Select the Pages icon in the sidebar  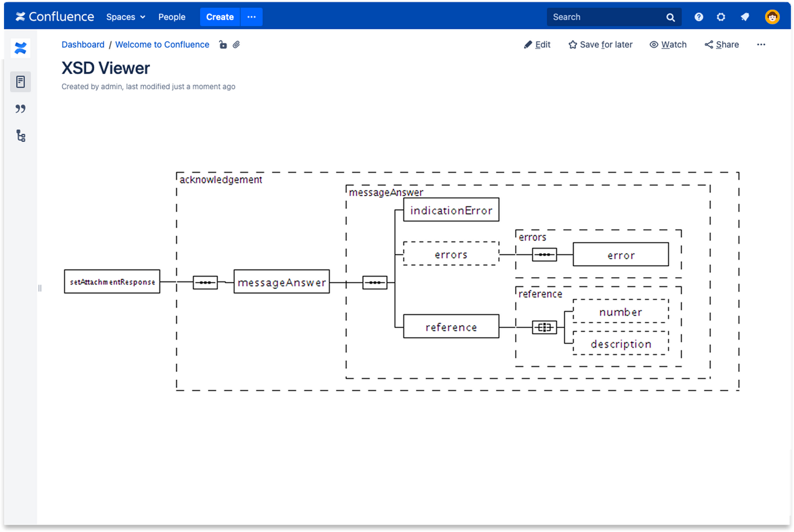click(20, 82)
